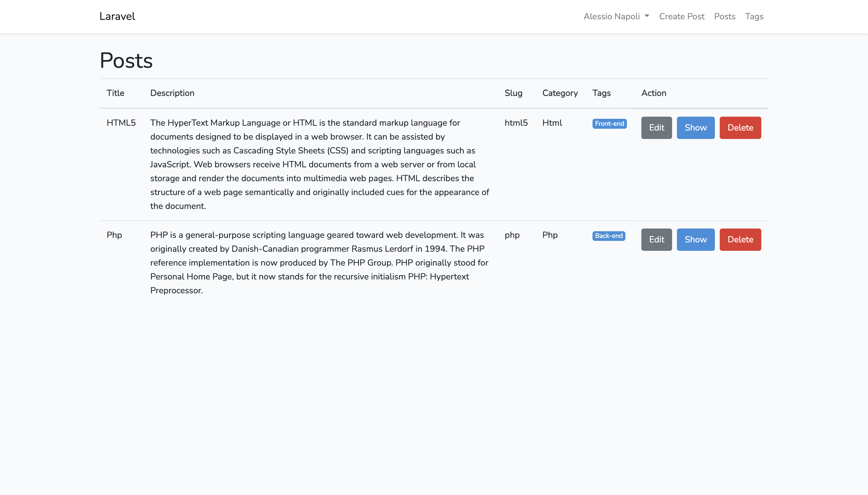Click the Posts page heading

[126, 61]
